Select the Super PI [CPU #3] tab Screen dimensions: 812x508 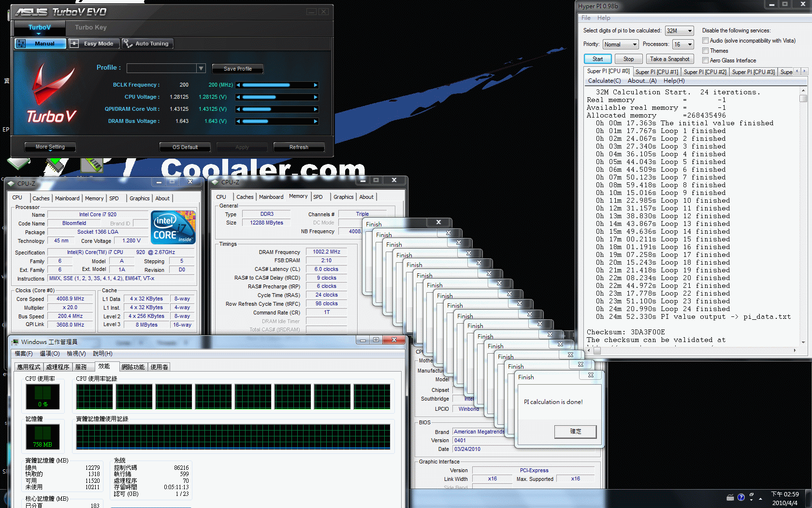coord(753,72)
